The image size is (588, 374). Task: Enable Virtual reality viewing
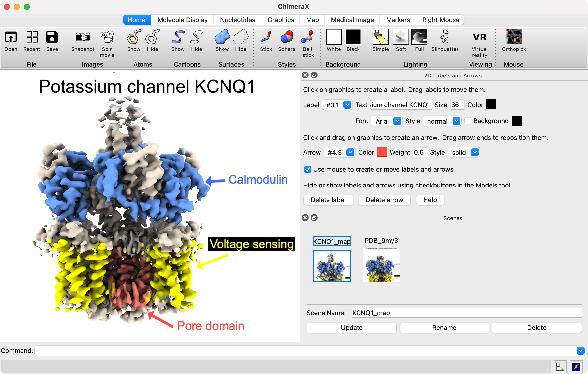(479, 37)
